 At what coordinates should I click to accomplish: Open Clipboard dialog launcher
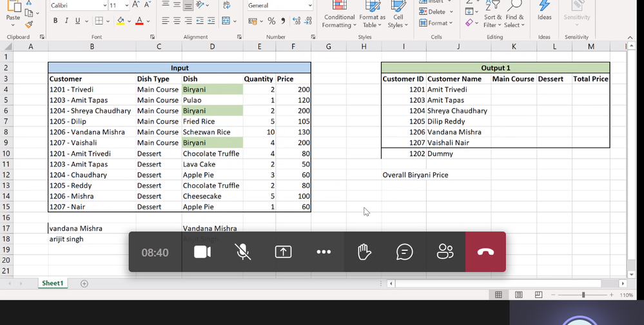tap(42, 37)
